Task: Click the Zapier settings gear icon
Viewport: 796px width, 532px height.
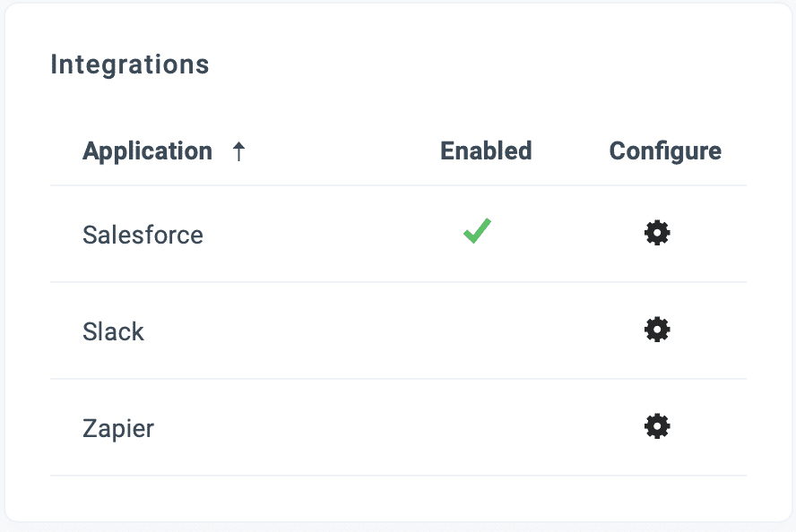Action: (657, 426)
